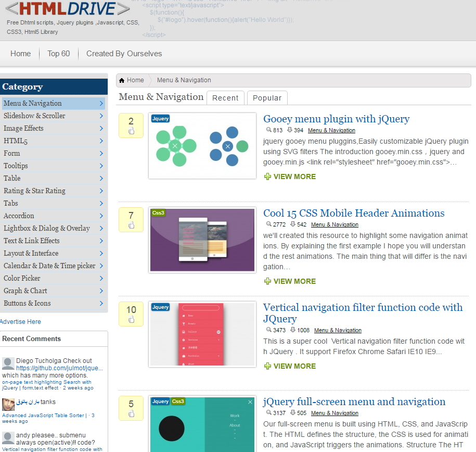Click the thumbs-up icon under vote count 7
Viewport: 476px width, 452px height.
(x=131, y=225)
